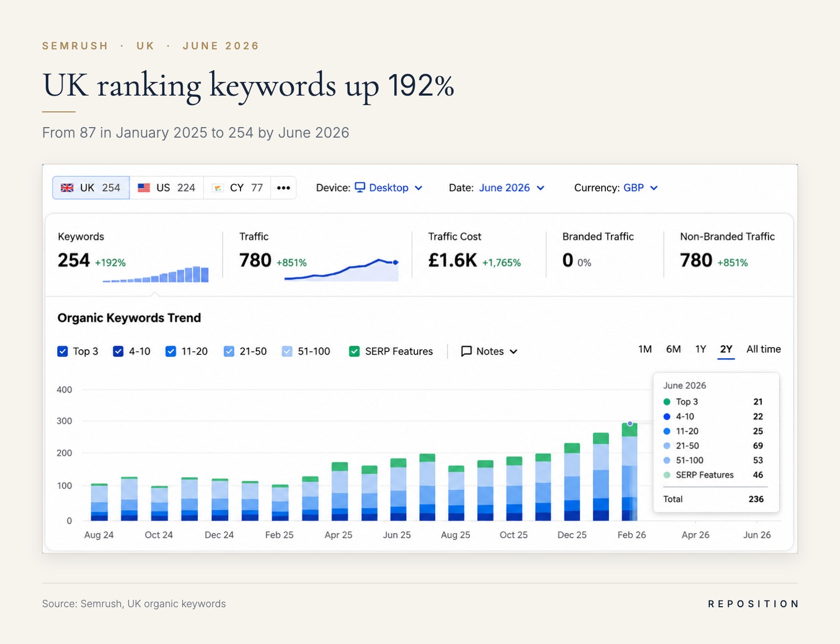840x644 pixels.
Task: Click the Traffic 780 value
Action: tap(255, 260)
